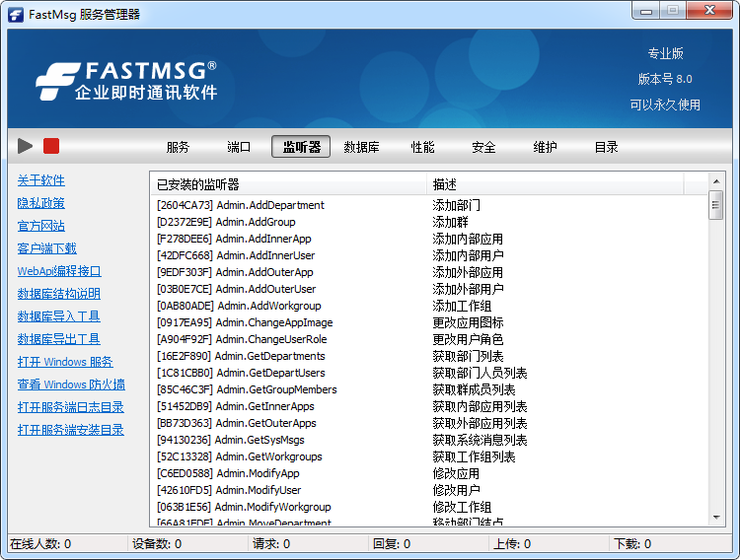Select the Admin.AddInnerUser listener row
The height and width of the screenshot is (560, 740).
click(x=428, y=255)
